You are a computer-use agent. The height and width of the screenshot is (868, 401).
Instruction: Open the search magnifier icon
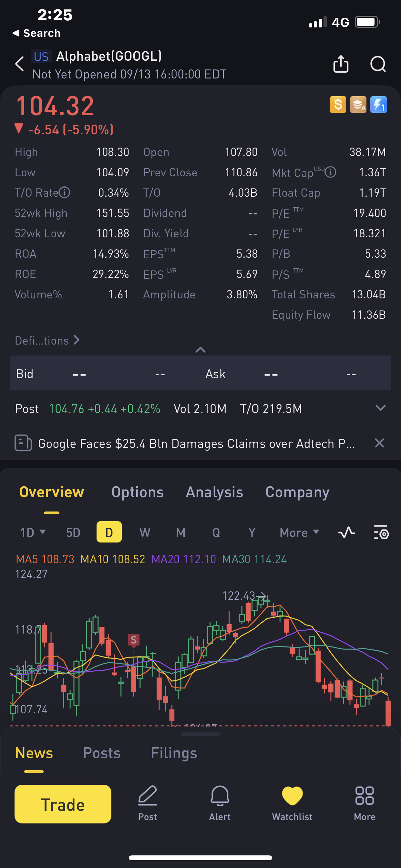click(378, 64)
